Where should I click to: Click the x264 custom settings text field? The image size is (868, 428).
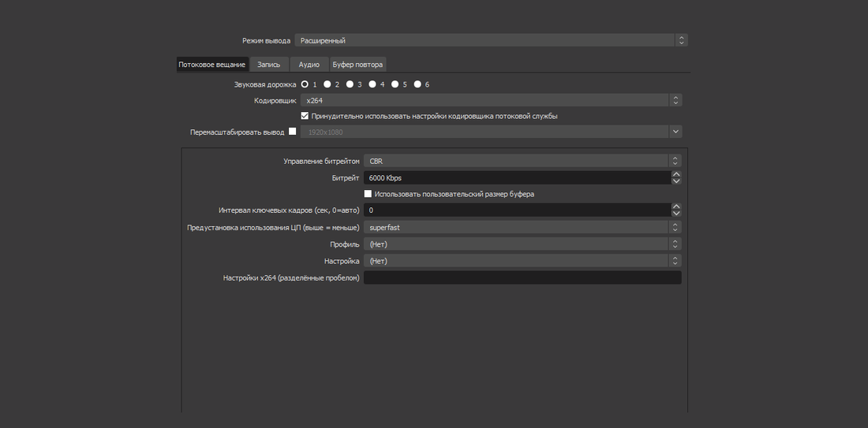522,277
